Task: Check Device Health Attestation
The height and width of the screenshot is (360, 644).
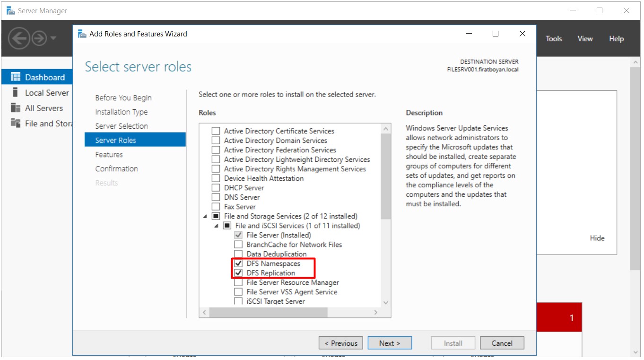Action: click(x=216, y=178)
